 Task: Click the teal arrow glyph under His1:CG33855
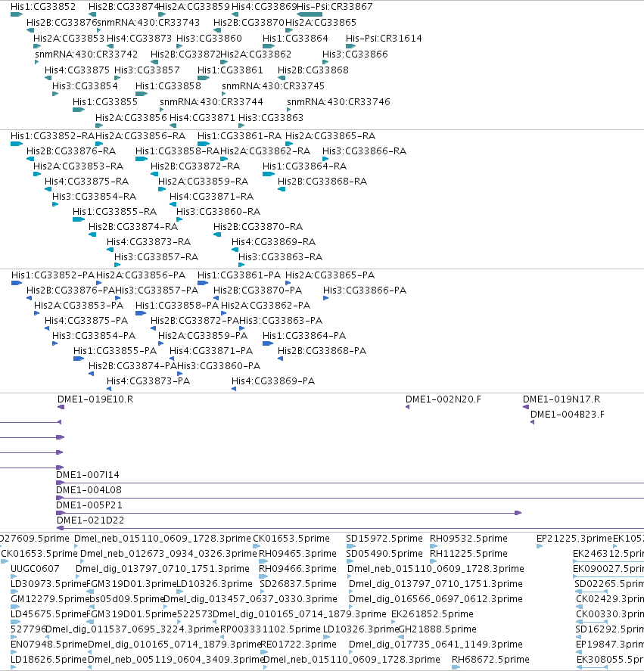click(x=79, y=110)
